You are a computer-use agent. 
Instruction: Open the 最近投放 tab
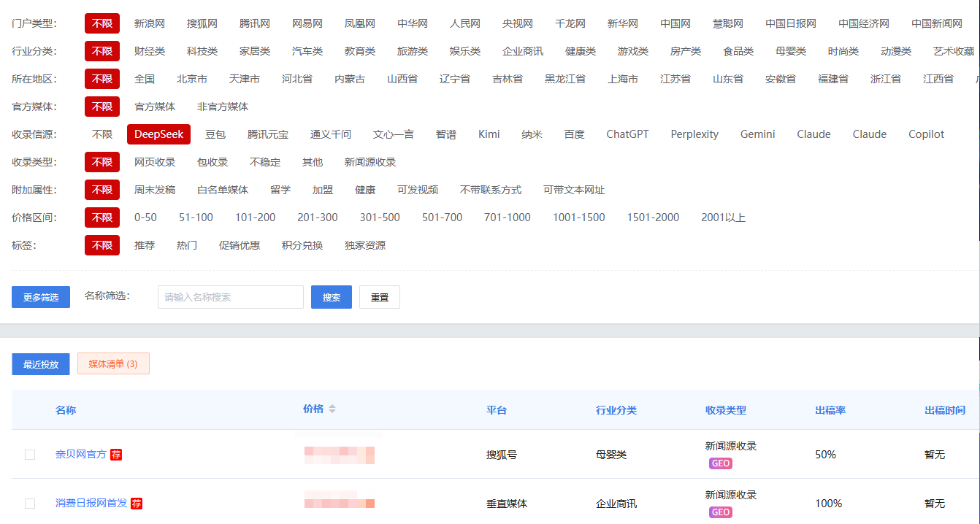41,364
